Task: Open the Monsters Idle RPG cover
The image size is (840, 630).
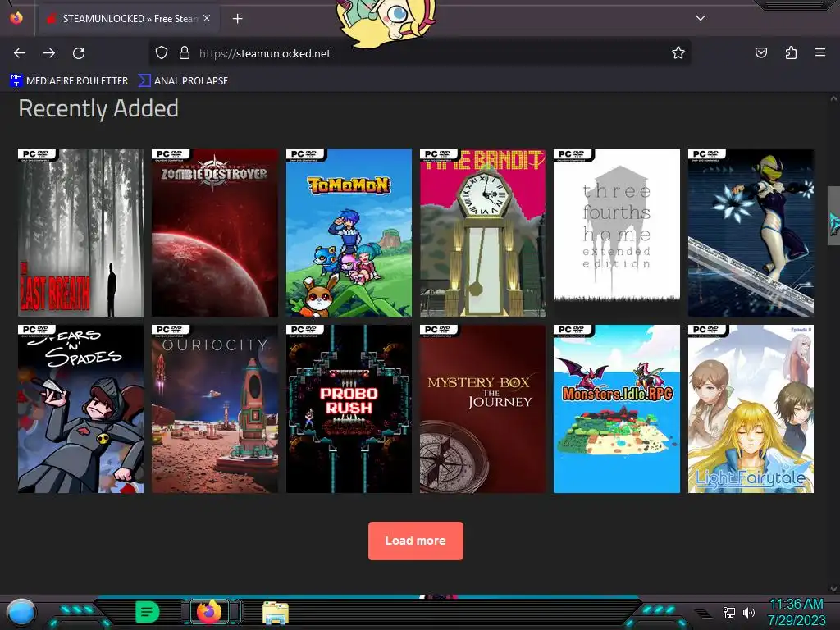Action: 617,409
